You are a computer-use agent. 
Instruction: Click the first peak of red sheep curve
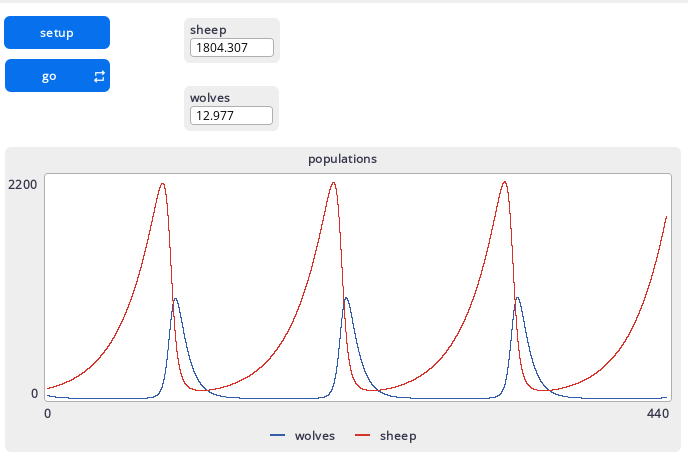[162, 183]
